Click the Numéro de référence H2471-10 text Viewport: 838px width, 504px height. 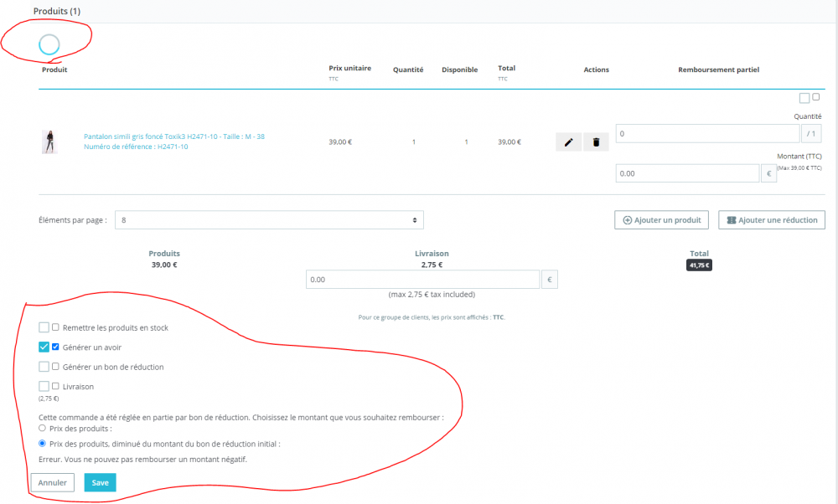coord(136,147)
